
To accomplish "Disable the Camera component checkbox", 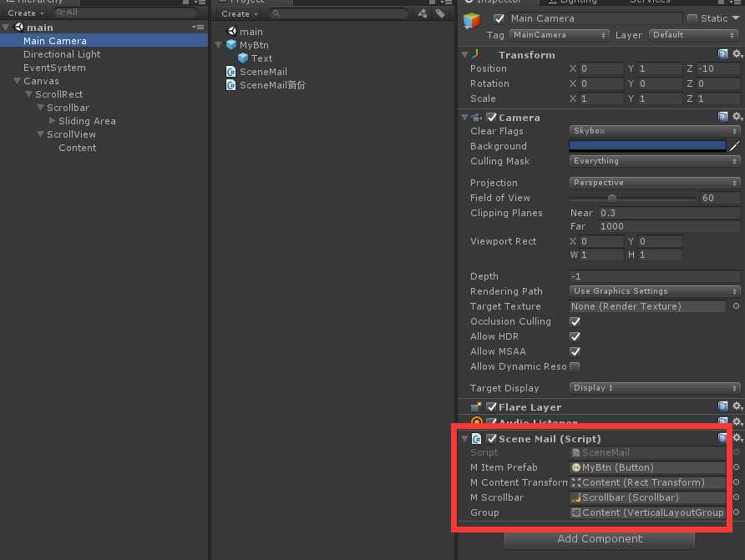I will coord(492,117).
